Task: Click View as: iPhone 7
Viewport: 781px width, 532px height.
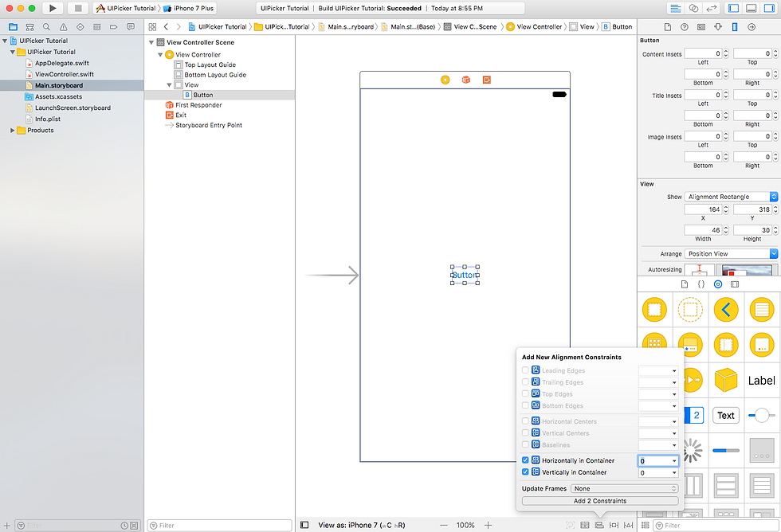Action: tap(362, 525)
